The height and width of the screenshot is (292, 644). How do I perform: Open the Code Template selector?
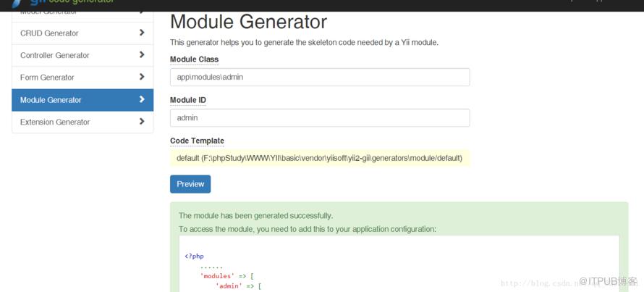point(320,159)
